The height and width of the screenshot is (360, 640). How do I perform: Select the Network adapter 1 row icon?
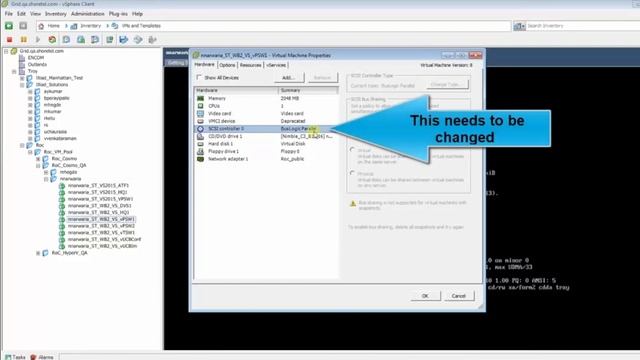(x=200, y=159)
